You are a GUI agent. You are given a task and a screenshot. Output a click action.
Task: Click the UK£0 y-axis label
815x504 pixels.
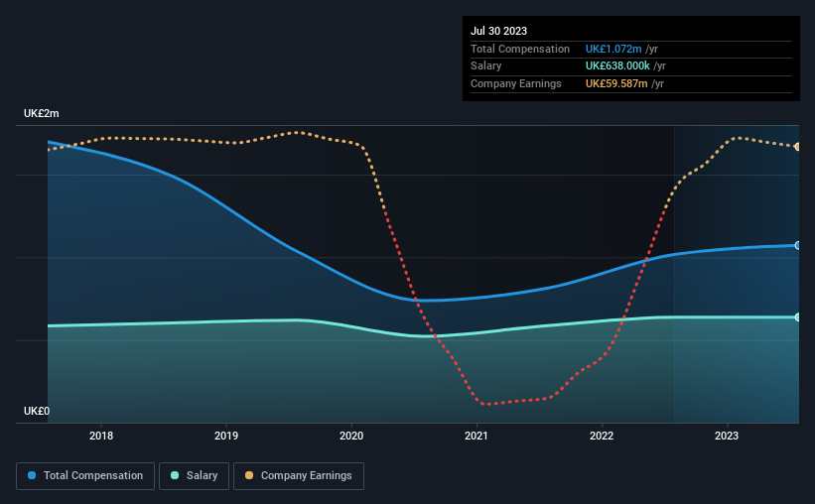point(37,411)
